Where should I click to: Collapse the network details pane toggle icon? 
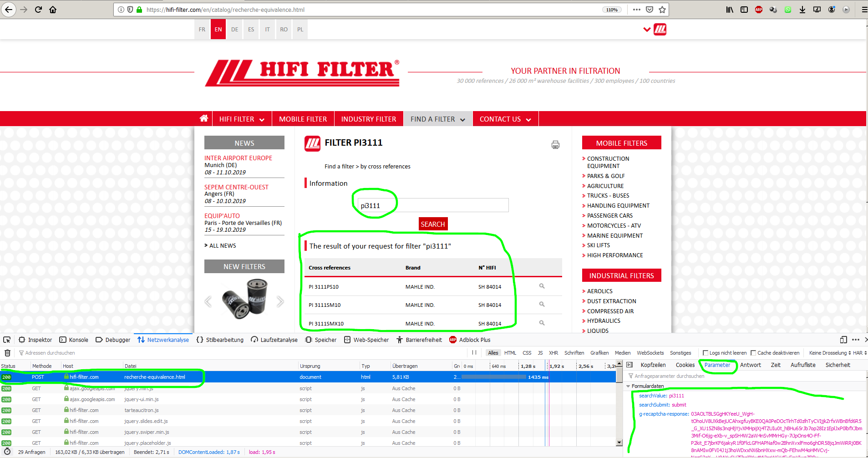629,365
